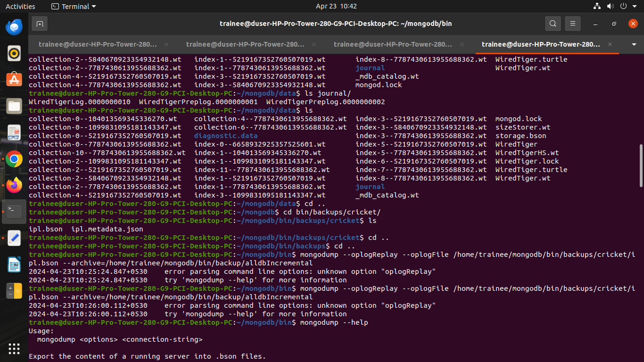This screenshot has width=644, height=362.
Task: Launch Firefox from the dock
Action: coord(14,186)
